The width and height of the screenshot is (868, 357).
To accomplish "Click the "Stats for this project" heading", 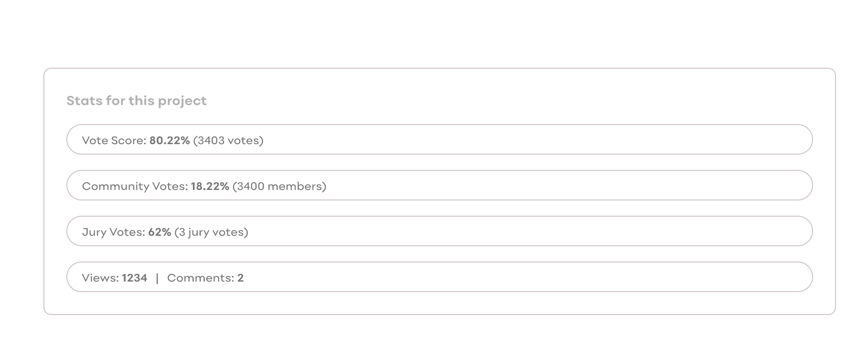I will (x=137, y=101).
